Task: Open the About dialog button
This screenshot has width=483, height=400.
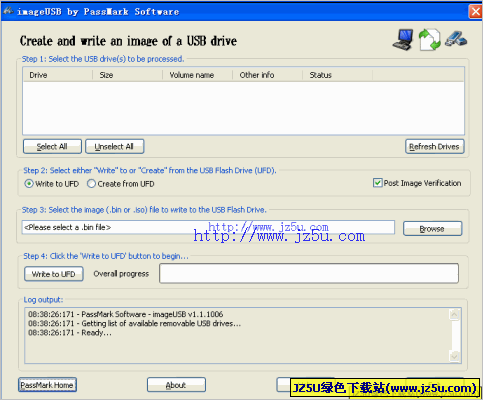Action: click(176, 385)
